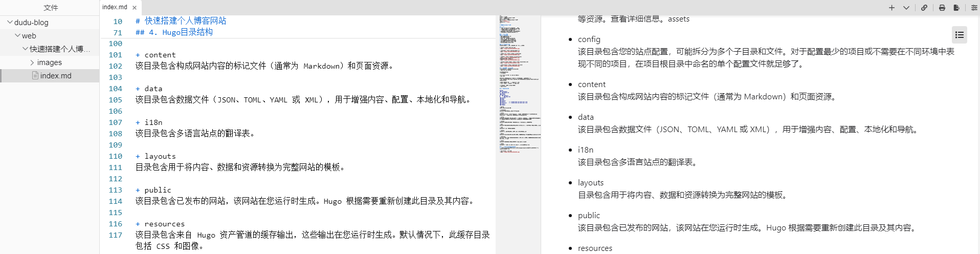Open settings sliders icon
This screenshot has width=980, height=254.
[x=974, y=8]
